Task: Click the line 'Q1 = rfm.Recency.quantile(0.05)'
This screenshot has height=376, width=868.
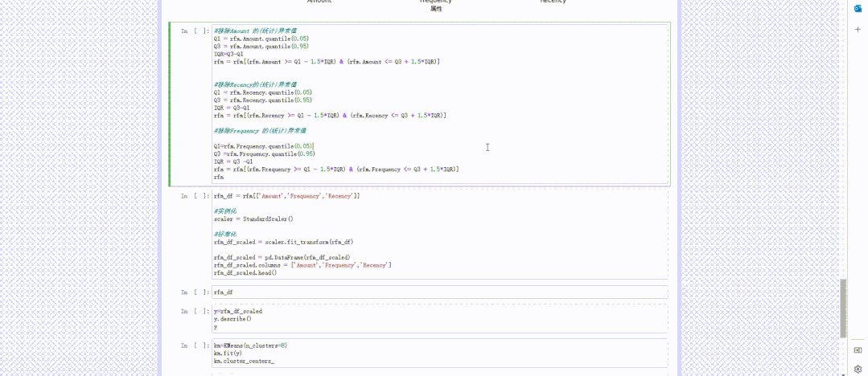Action: (x=263, y=92)
